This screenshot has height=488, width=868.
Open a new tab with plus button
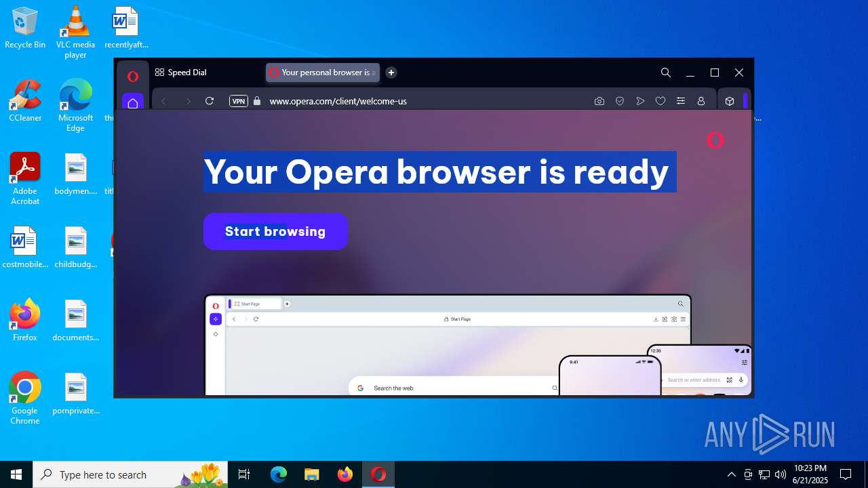391,73
